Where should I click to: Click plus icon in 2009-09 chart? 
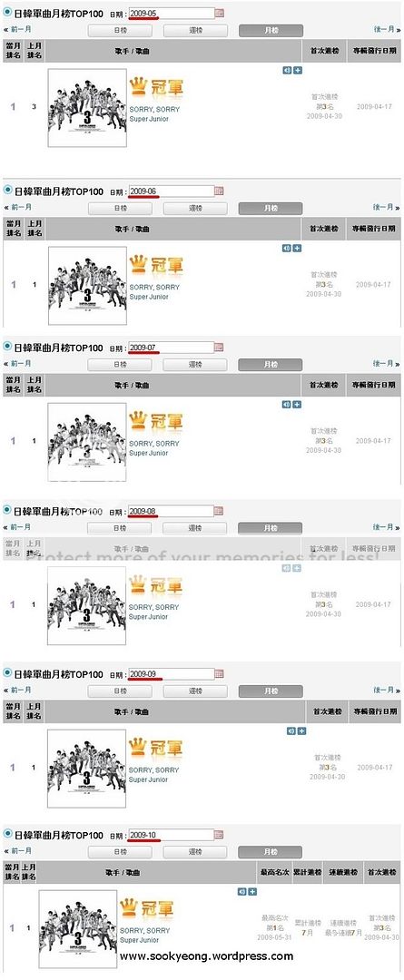[x=301, y=730]
